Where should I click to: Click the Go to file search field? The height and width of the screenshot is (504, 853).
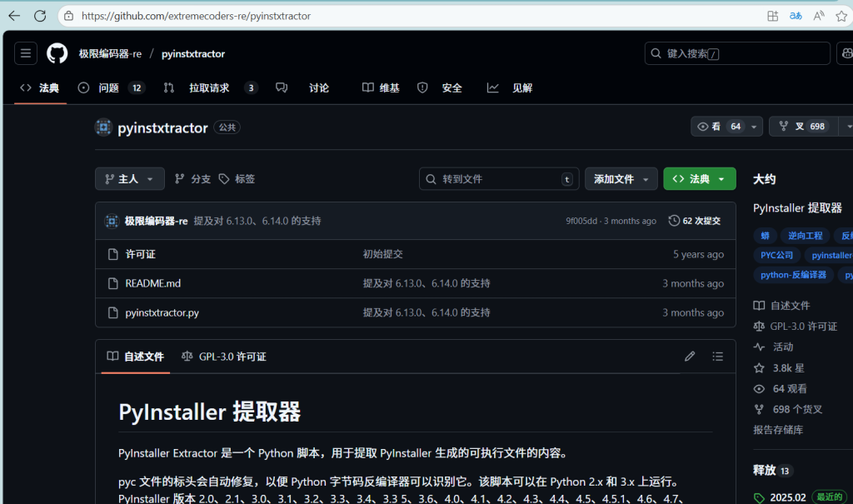coord(498,179)
